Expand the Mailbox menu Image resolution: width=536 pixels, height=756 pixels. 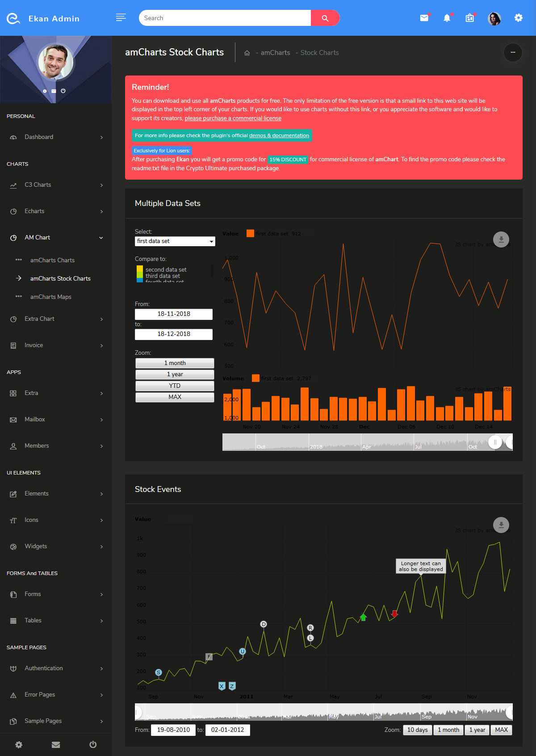click(x=56, y=420)
